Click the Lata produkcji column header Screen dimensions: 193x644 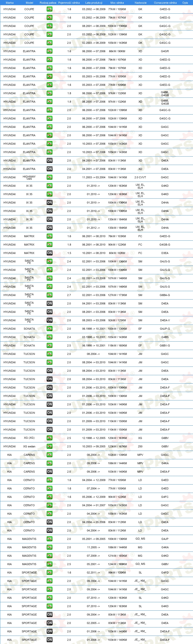(94, 3)
